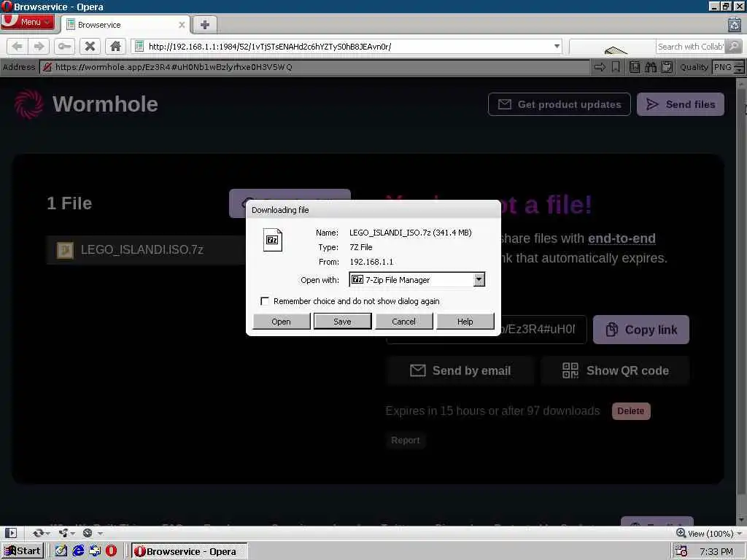Launch Opera from quick launch

[x=111, y=551]
